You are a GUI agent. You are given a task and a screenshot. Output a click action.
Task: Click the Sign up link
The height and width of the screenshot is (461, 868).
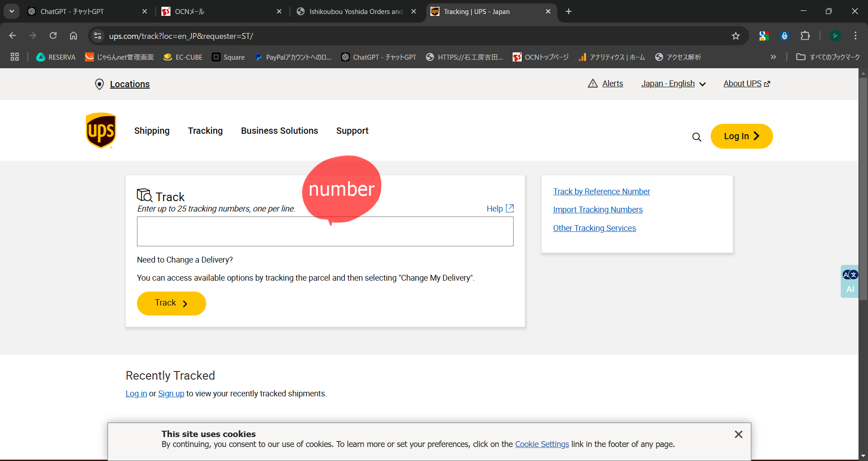click(171, 394)
